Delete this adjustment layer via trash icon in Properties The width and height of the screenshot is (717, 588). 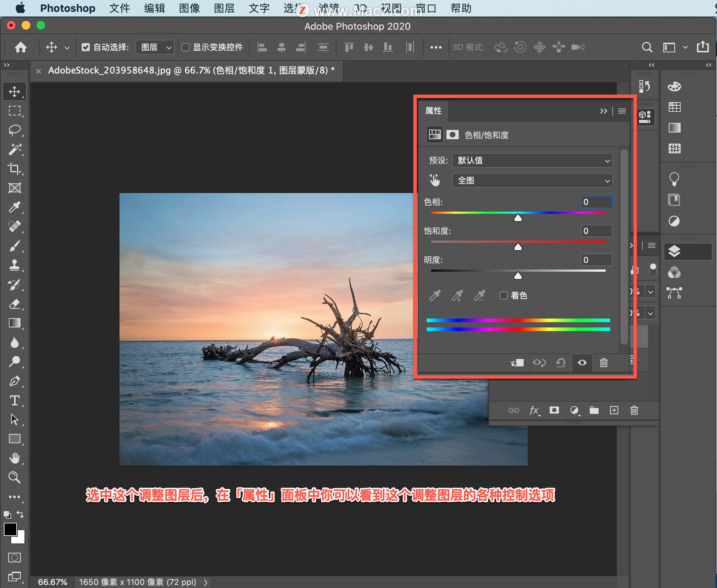click(x=603, y=363)
